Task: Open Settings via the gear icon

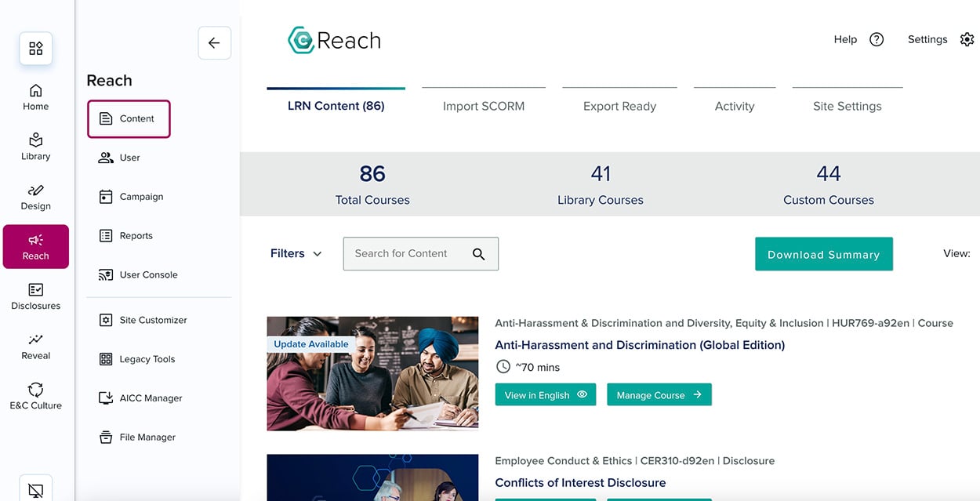Action: point(967,38)
